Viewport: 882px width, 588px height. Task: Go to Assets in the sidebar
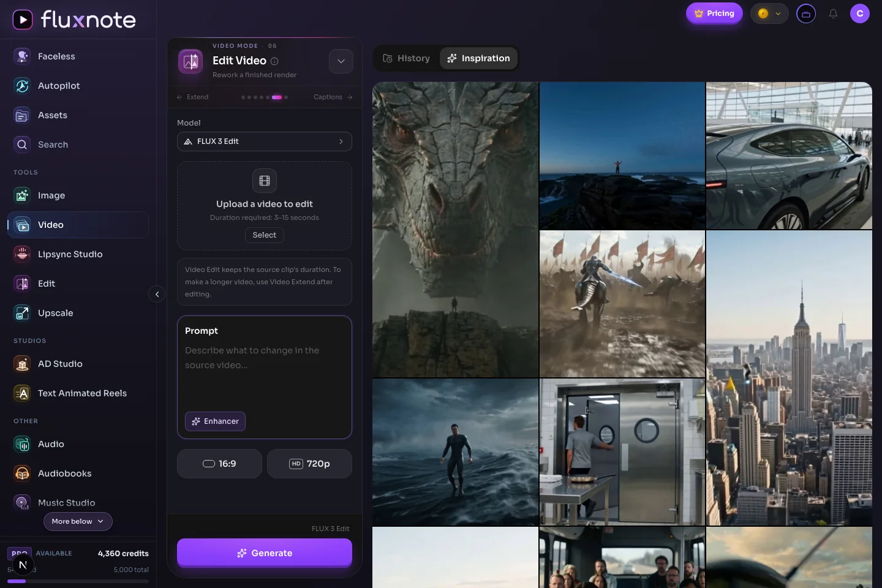(78, 115)
